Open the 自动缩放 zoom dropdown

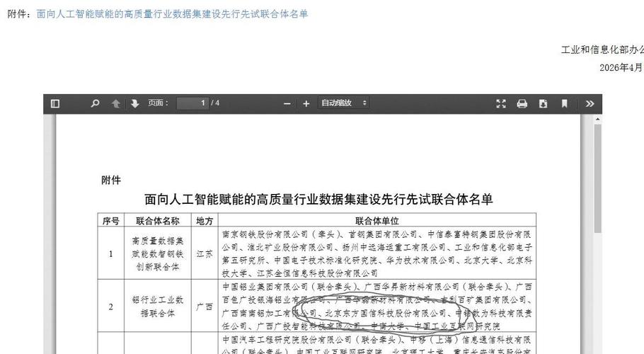pos(343,103)
